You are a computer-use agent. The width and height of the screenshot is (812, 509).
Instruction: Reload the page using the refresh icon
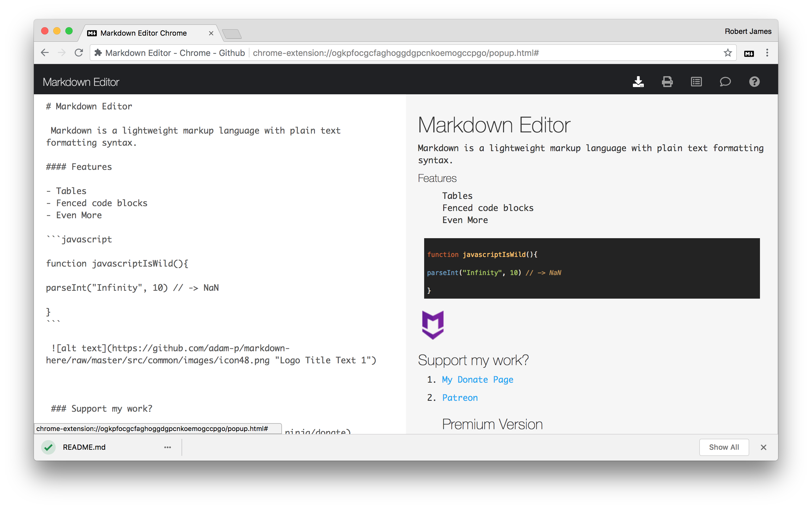(x=79, y=53)
